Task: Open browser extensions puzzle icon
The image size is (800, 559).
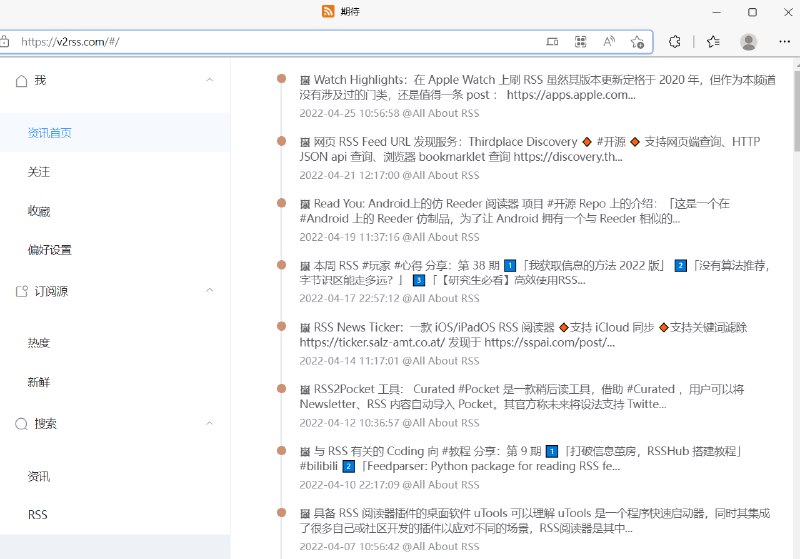Action: 675,42
